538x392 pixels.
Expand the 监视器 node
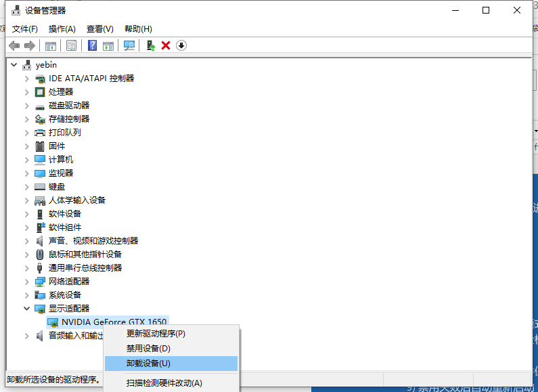(27, 173)
